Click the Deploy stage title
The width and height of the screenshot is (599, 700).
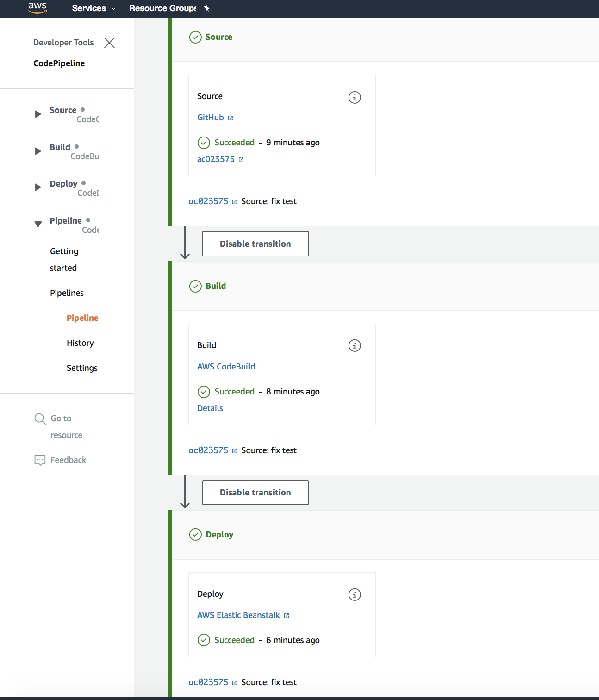pyautogui.click(x=219, y=535)
